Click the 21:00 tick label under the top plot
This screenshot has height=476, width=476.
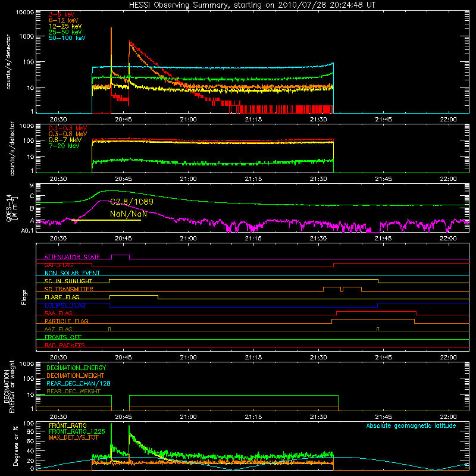[188, 120]
